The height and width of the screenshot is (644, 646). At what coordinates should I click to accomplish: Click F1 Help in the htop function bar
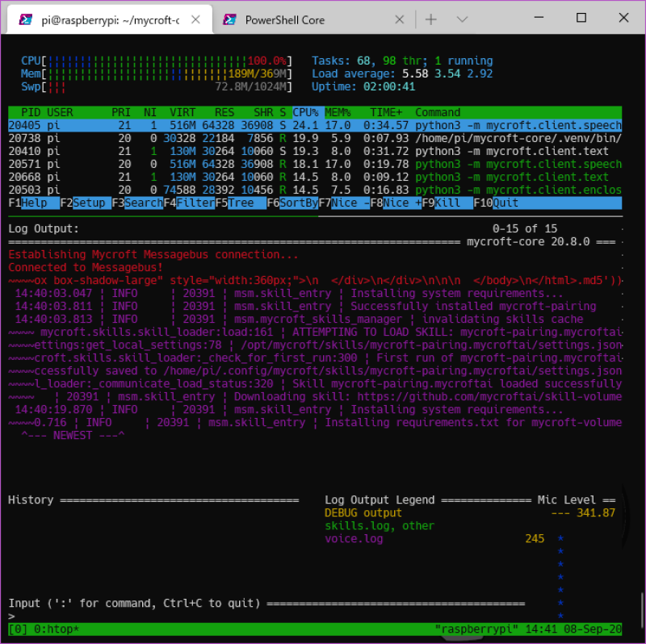pos(34,203)
